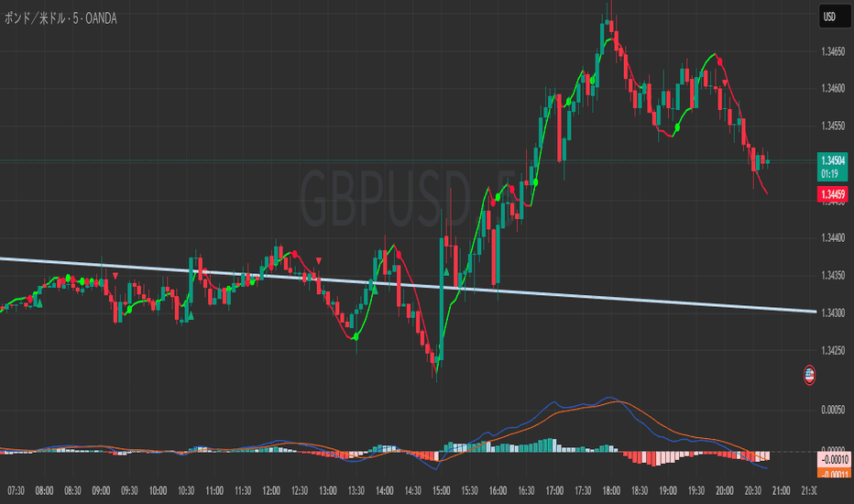Click the 1.34550 price axis label
Viewport: 854px width, 504px height.
(833, 126)
